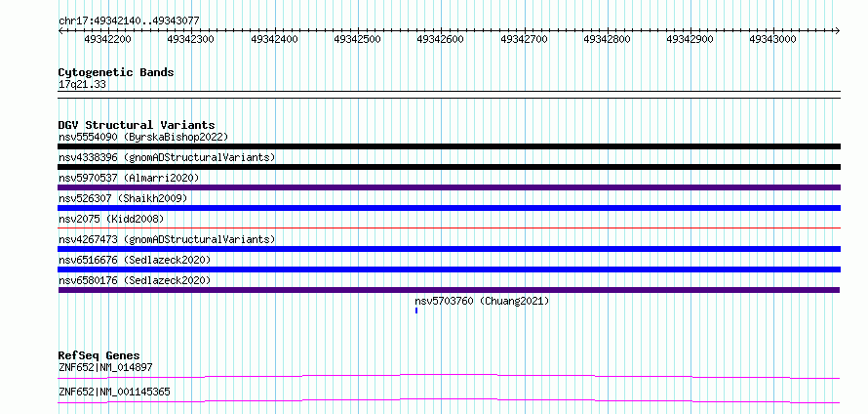Click the Cytogenetic Bands track title
The width and height of the screenshot is (868, 414).
point(116,72)
